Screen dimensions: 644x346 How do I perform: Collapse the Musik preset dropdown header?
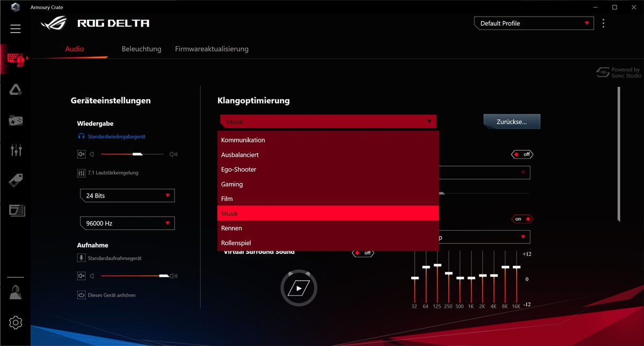[x=328, y=122]
